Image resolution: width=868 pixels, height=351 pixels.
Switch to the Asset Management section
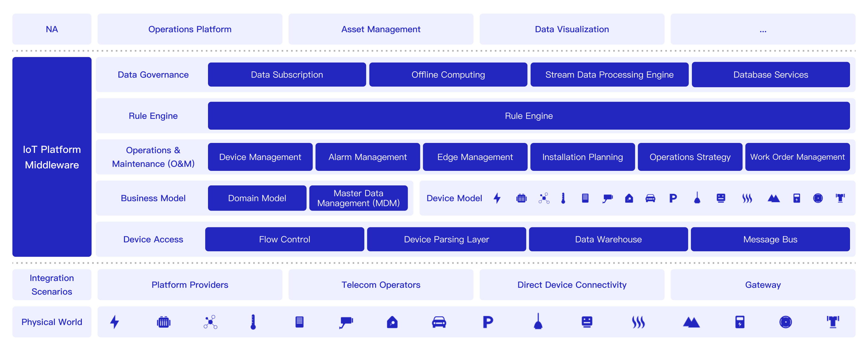pyautogui.click(x=381, y=29)
